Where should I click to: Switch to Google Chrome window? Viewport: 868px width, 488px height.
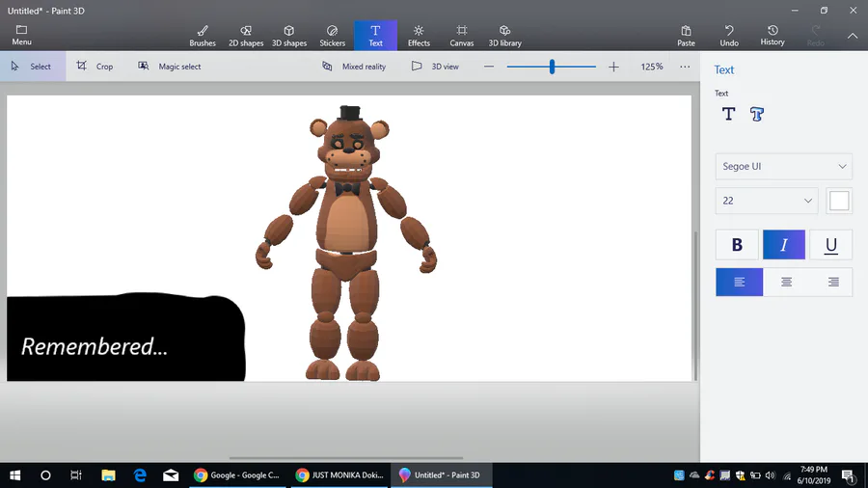pos(237,475)
